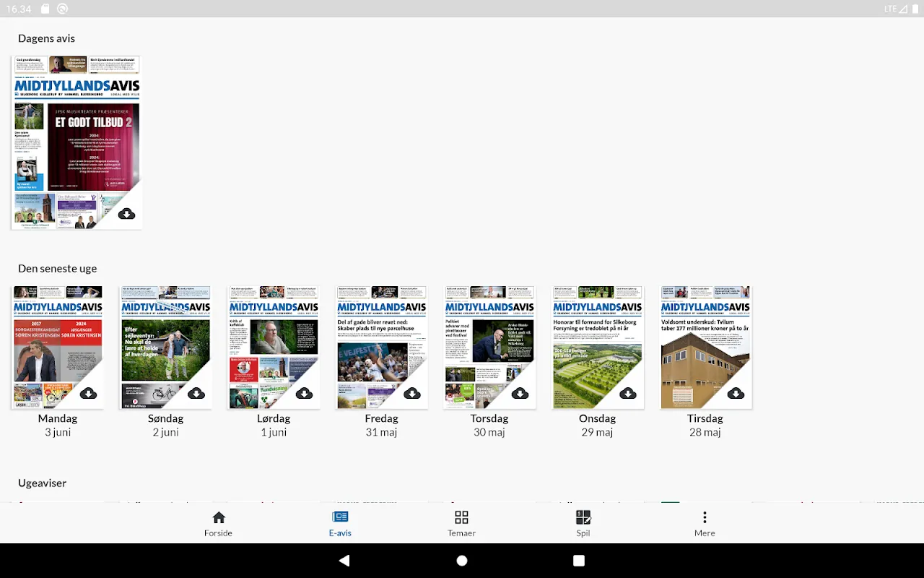This screenshot has height=578, width=924.
Task: Open the Onsdag newspaper cover thumbnail
Action: (598, 347)
